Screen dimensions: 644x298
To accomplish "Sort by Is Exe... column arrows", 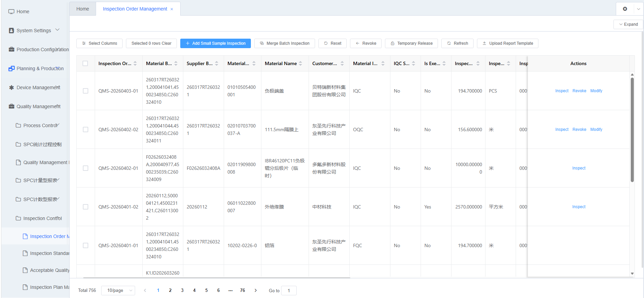I will tap(444, 63).
